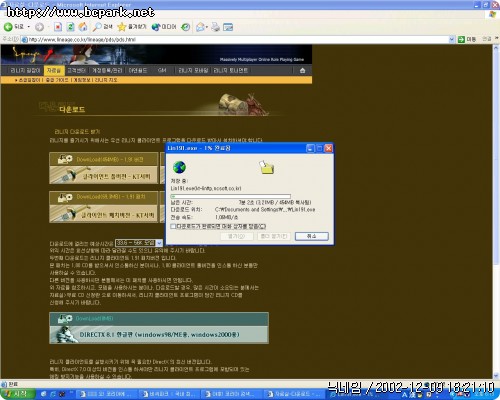Switch to fourth taskbar button 자료실-다운로드
The width and height of the screenshot is (500, 400).
pos(293,394)
